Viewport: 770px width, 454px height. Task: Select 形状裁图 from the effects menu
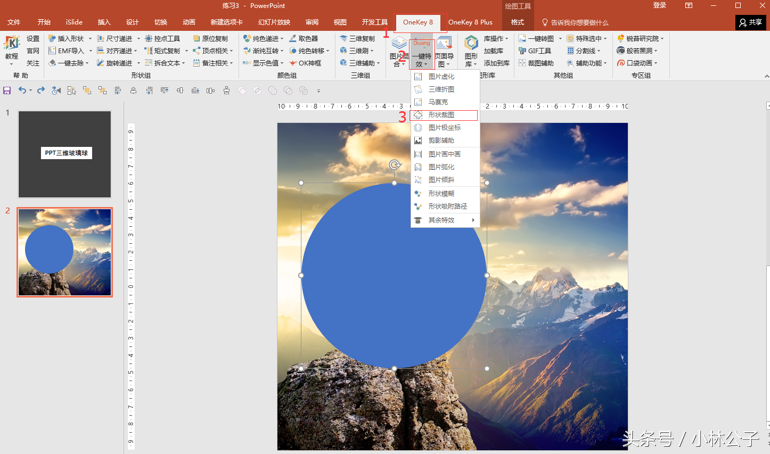(x=445, y=115)
